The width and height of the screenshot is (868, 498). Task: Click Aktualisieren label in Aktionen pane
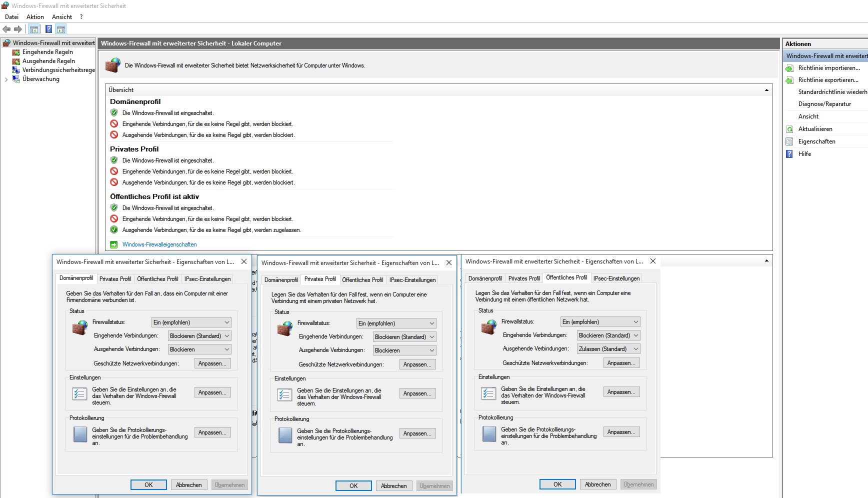(815, 129)
